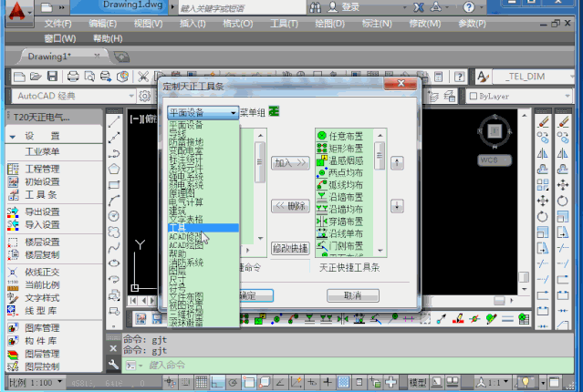Click the keyword search box in title bar
This screenshot has height=392, width=583.
click(242, 8)
